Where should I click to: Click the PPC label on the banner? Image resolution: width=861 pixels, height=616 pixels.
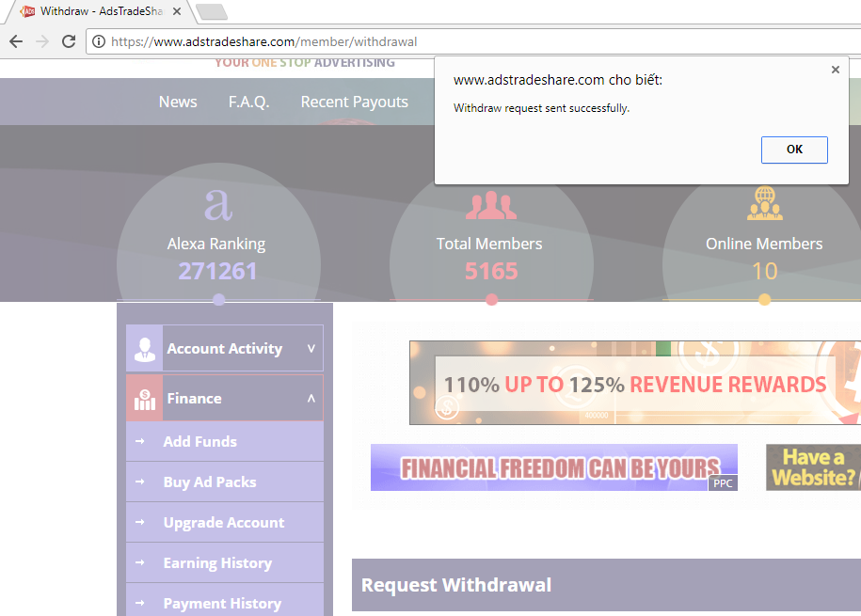click(x=723, y=483)
